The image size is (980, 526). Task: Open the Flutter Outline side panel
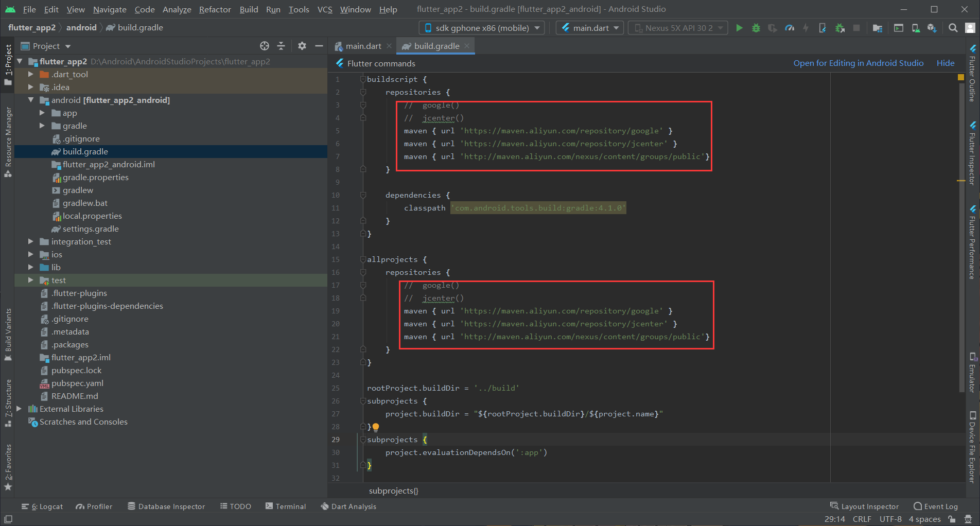pos(972,74)
